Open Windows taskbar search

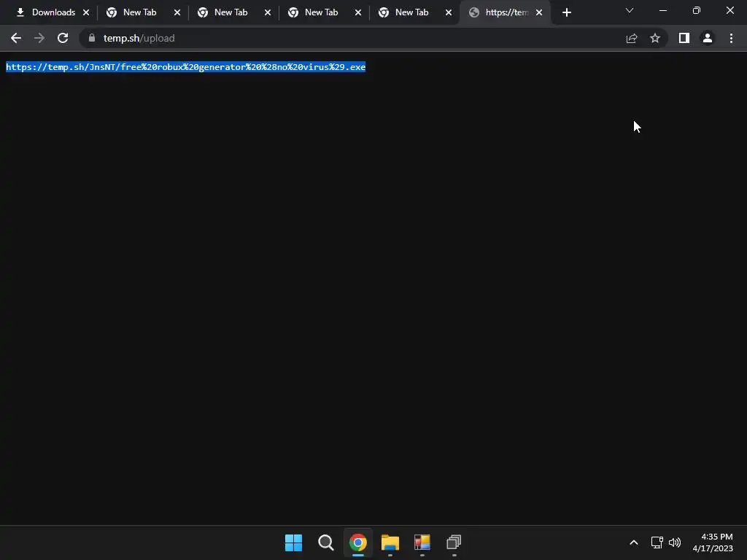[x=326, y=542]
